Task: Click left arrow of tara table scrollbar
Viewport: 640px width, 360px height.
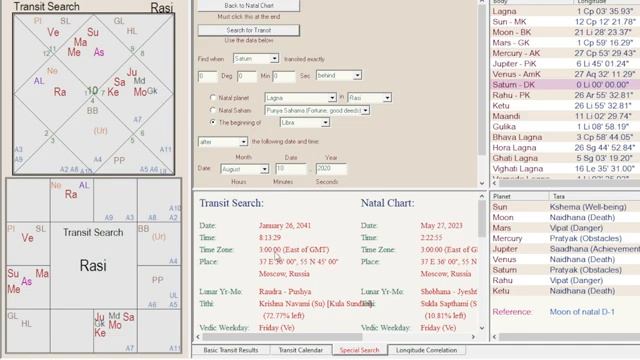Action: [494, 337]
